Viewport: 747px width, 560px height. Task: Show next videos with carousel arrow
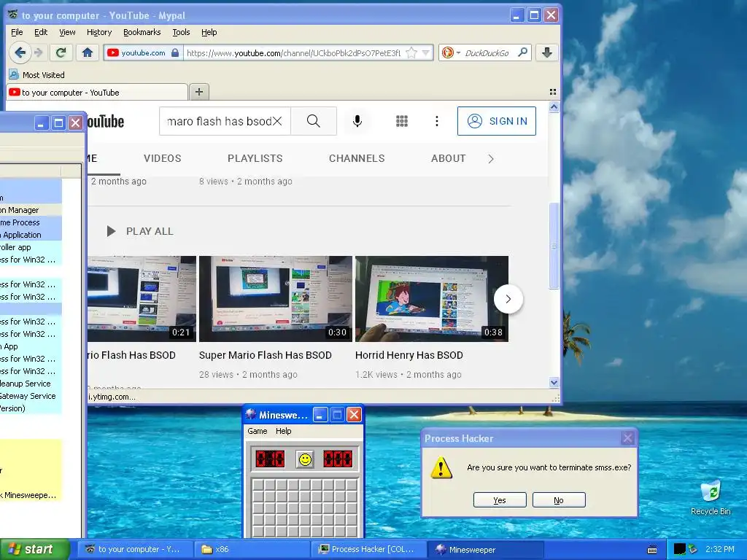(x=508, y=299)
